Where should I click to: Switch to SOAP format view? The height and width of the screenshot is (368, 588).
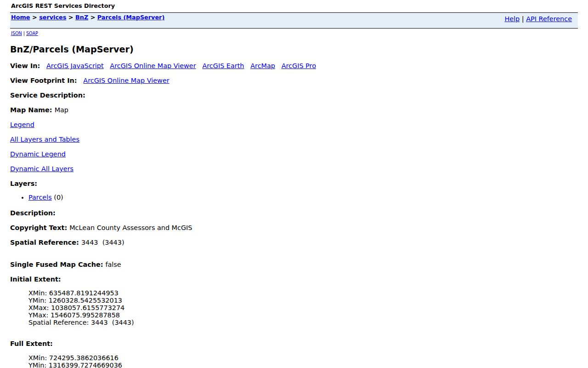(x=32, y=34)
